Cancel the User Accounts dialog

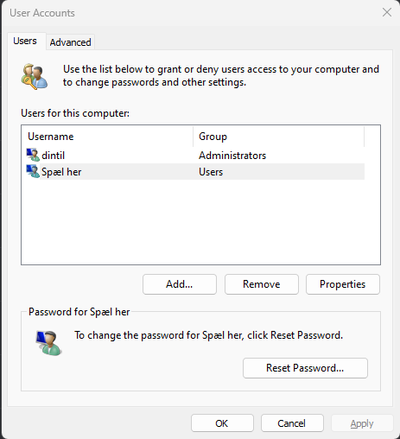click(292, 423)
